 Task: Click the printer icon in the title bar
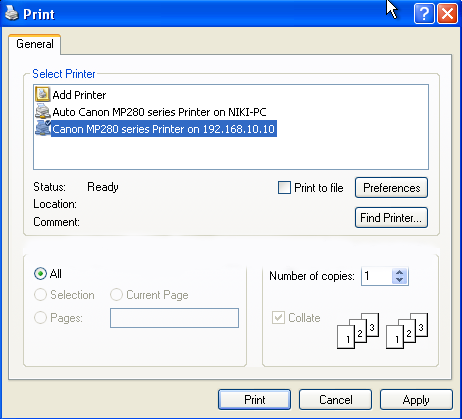click(11, 14)
